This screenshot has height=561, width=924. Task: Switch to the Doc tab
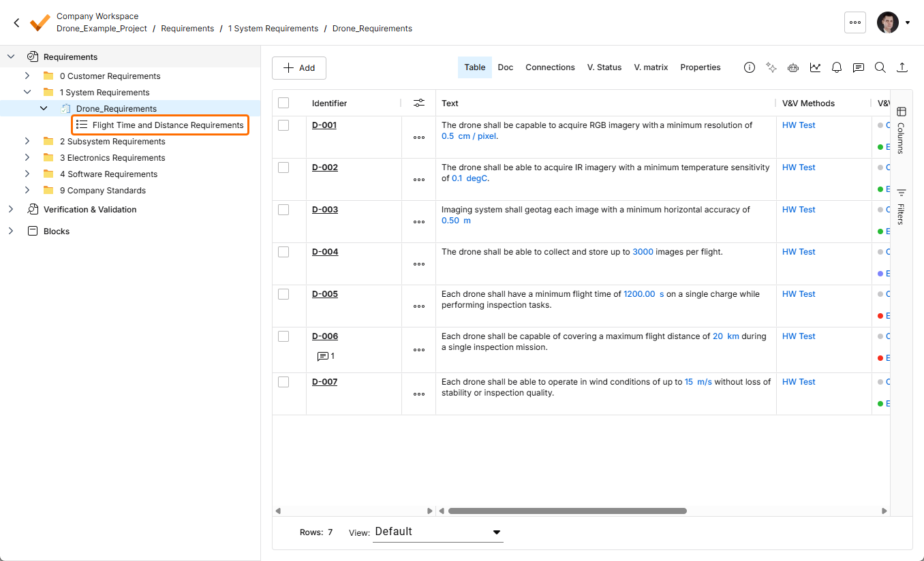coord(506,67)
